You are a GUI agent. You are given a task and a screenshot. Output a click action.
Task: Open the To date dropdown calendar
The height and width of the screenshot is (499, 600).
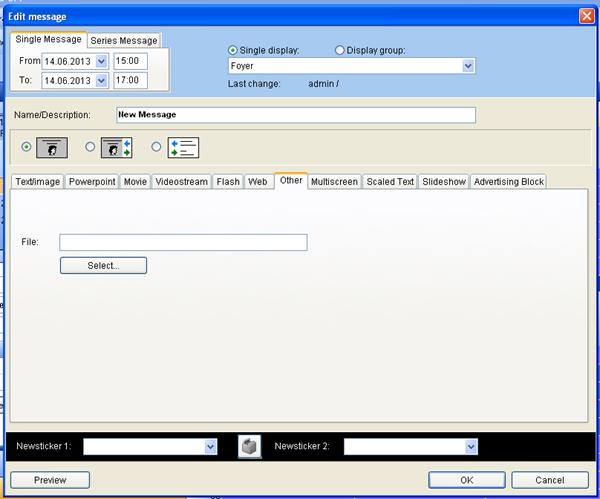101,80
